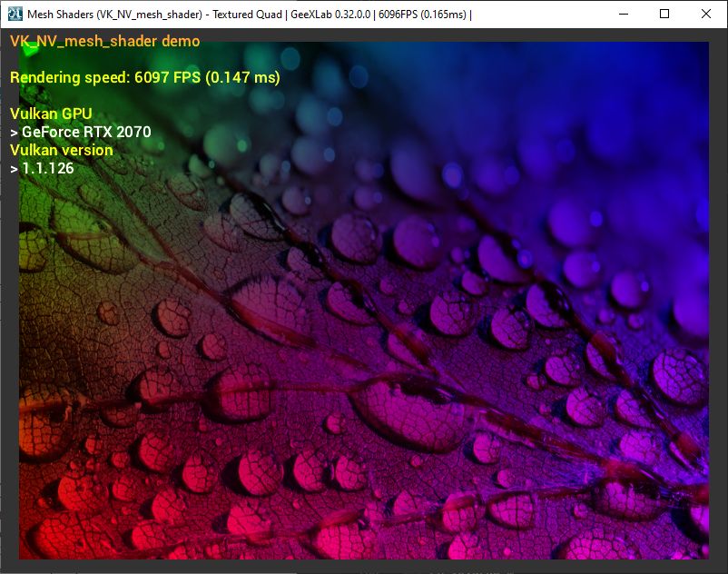Click the GeeXLab app icon in title bar

point(15,14)
